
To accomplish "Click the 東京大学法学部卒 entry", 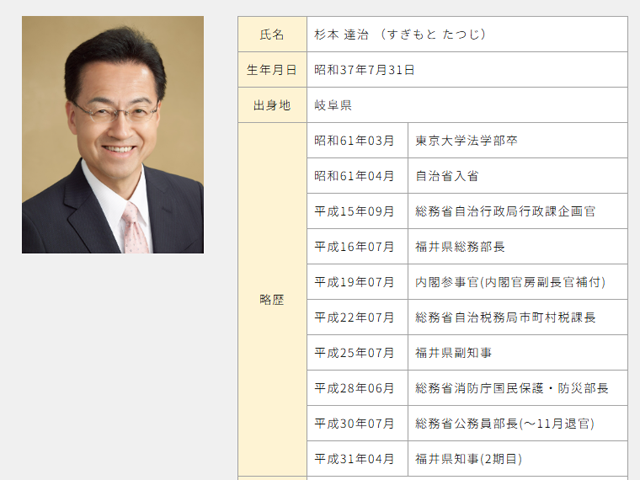I will tap(466, 141).
